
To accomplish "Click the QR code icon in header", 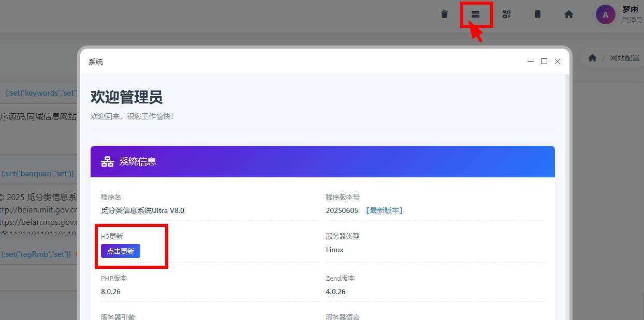I will coord(507,14).
